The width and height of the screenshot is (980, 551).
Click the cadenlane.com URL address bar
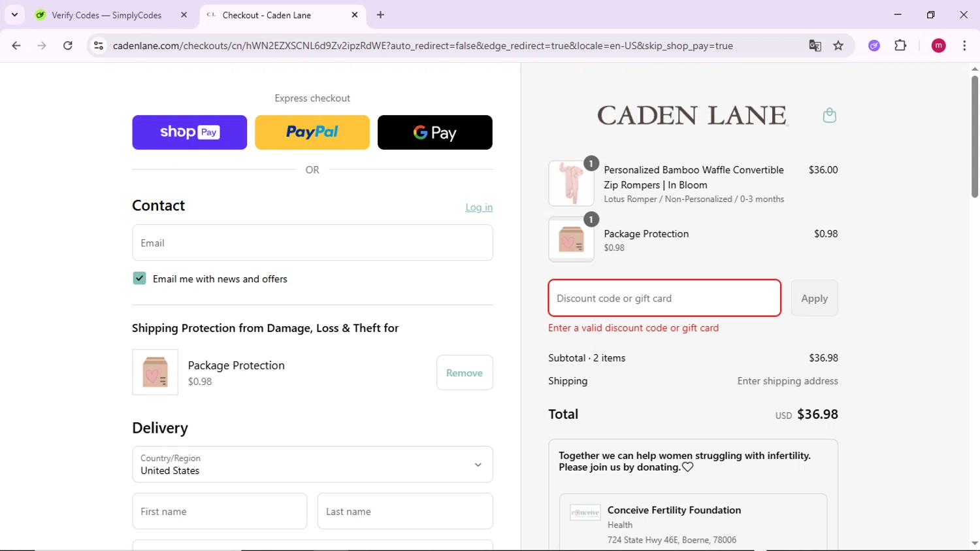coord(423,46)
